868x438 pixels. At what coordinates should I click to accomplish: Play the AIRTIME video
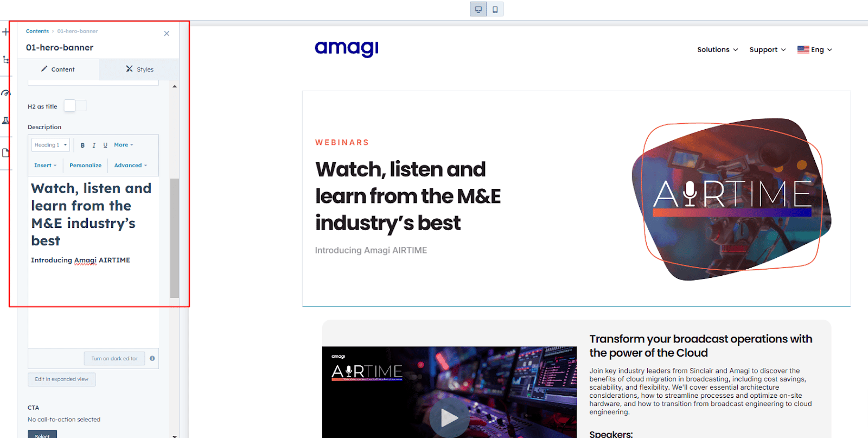click(x=449, y=417)
